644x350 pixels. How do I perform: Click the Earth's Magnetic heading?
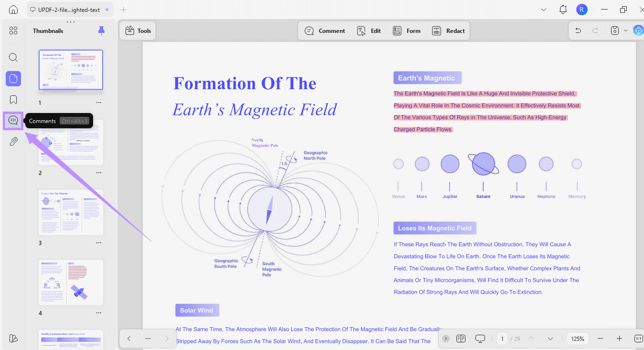427,78
